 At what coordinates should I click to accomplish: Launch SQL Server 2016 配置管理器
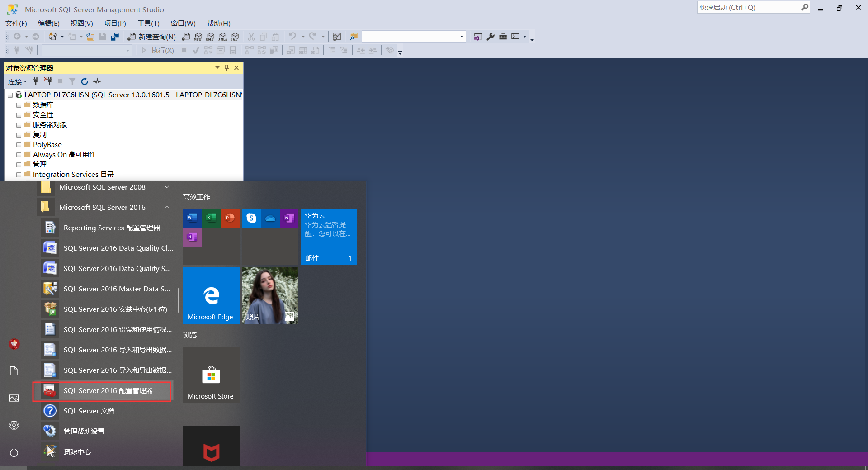click(107, 390)
